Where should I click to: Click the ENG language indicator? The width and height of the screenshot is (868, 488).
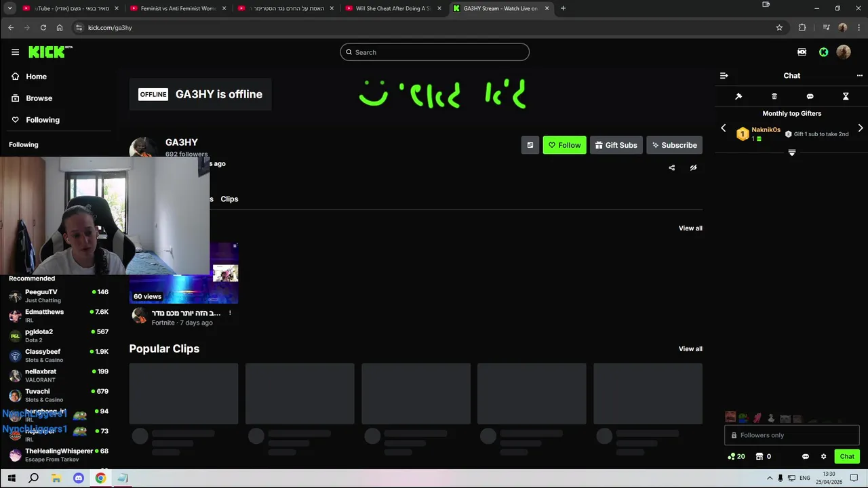point(805,478)
